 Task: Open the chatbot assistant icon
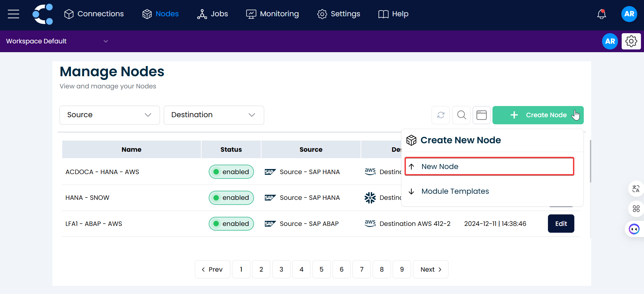click(634, 229)
